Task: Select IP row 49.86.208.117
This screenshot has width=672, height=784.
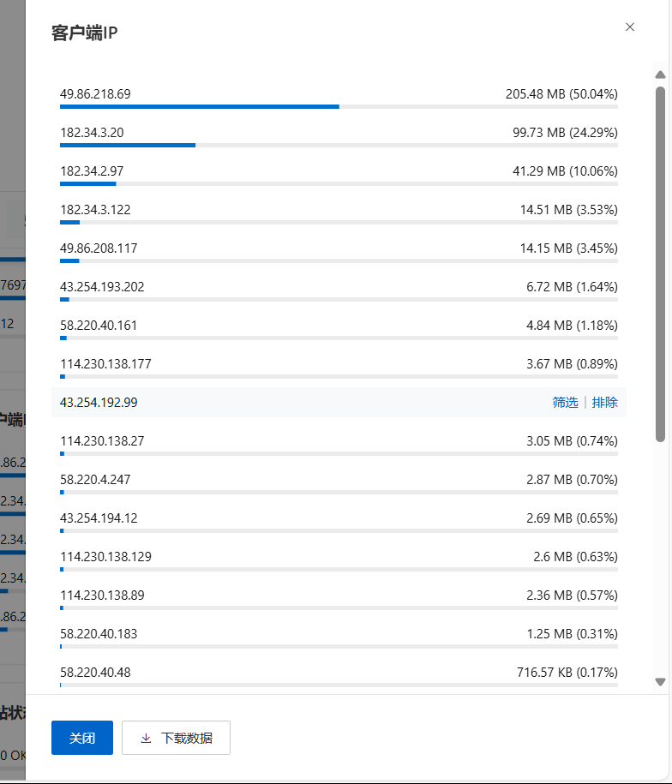Action: (339, 252)
